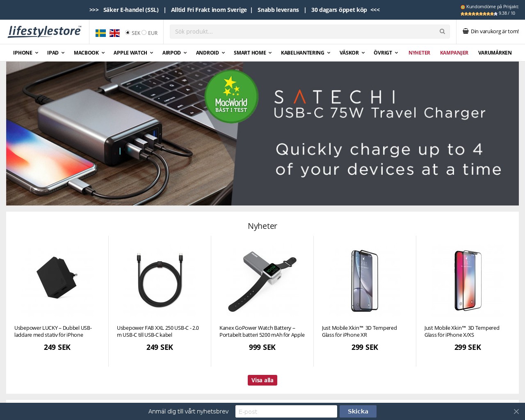Select EUR currency radio button

pos(144,32)
